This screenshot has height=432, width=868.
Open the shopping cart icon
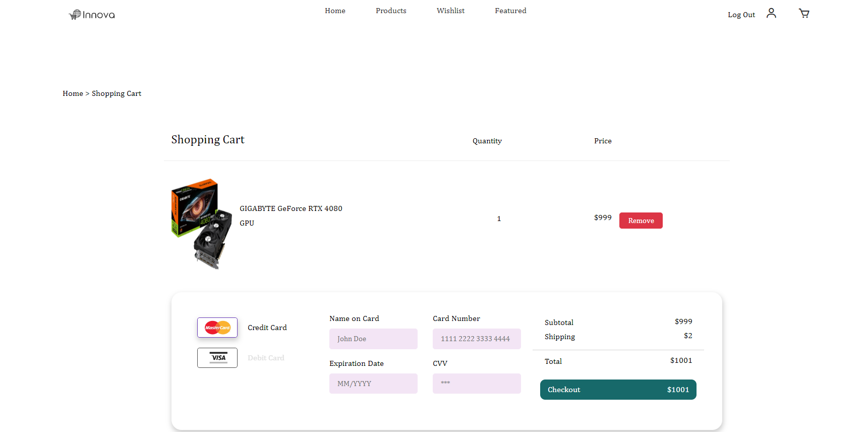pos(804,14)
